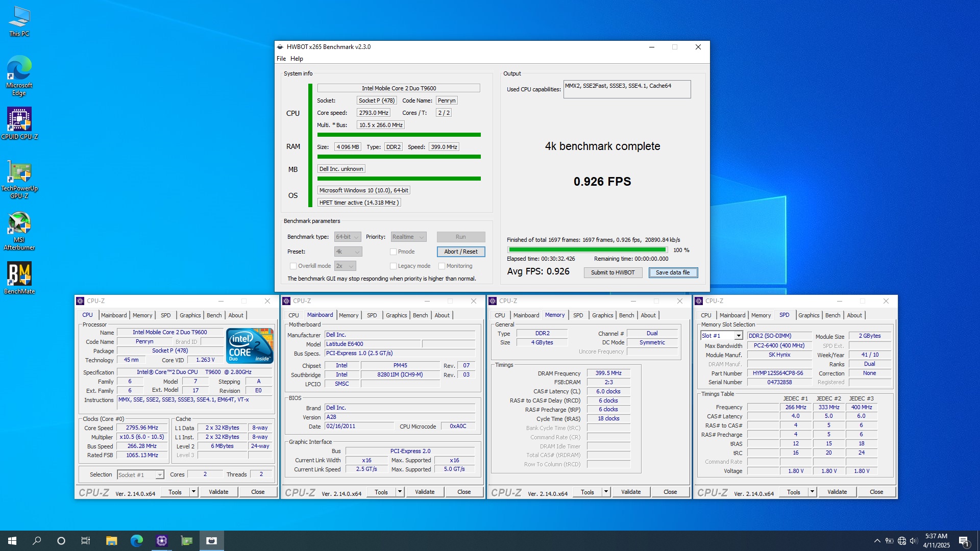Toggle the Pmode checkbox
Viewport: 980px width, 551px height.
[x=393, y=252]
